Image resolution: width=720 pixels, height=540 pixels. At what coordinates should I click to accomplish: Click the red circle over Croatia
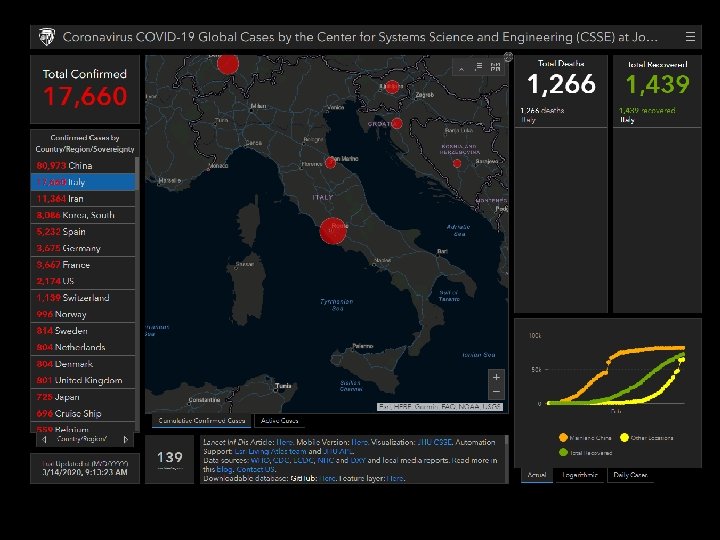[x=397, y=123]
